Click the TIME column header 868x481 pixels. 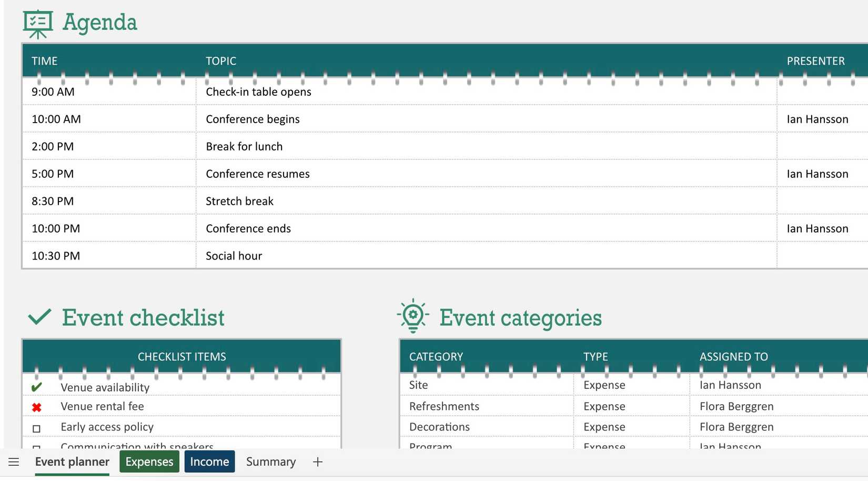coord(44,61)
